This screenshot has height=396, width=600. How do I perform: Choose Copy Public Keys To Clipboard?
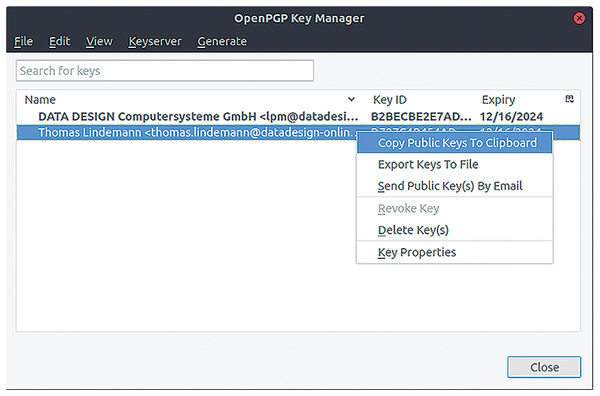point(455,143)
